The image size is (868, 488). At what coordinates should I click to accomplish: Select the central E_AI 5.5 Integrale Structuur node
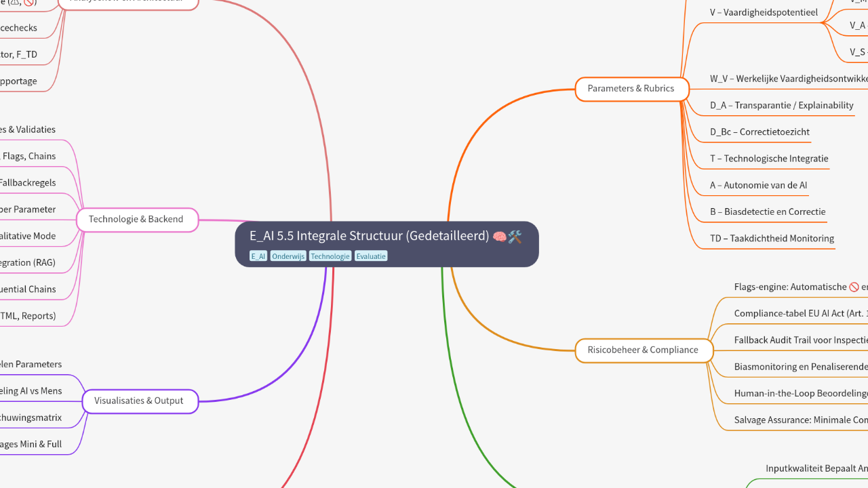pyautogui.click(x=387, y=244)
